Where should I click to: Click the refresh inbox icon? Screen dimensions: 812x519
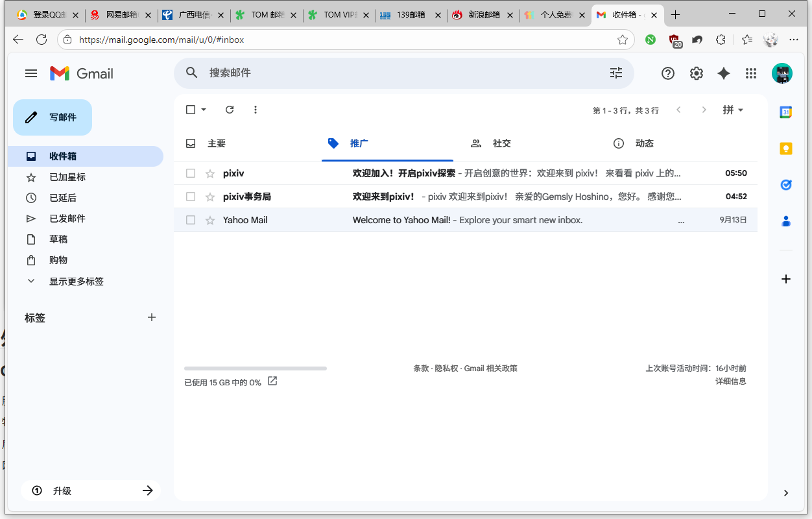point(230,110)
